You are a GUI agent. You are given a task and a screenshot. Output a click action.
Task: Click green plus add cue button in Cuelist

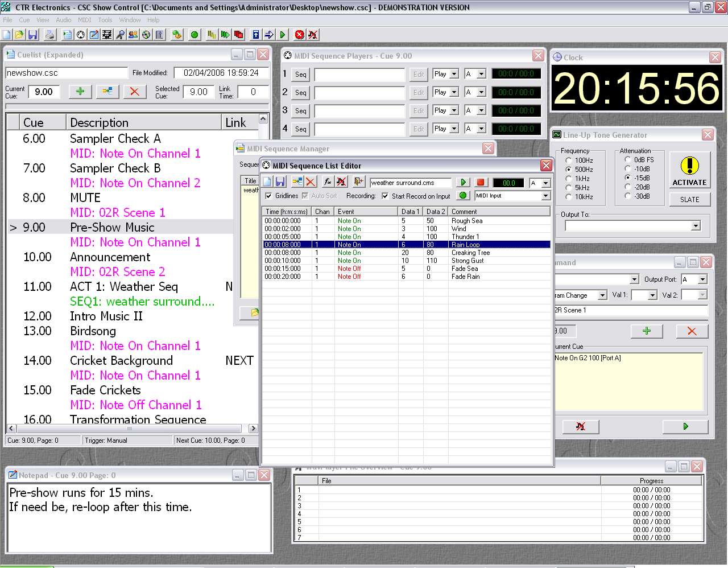tap(80, 91)
